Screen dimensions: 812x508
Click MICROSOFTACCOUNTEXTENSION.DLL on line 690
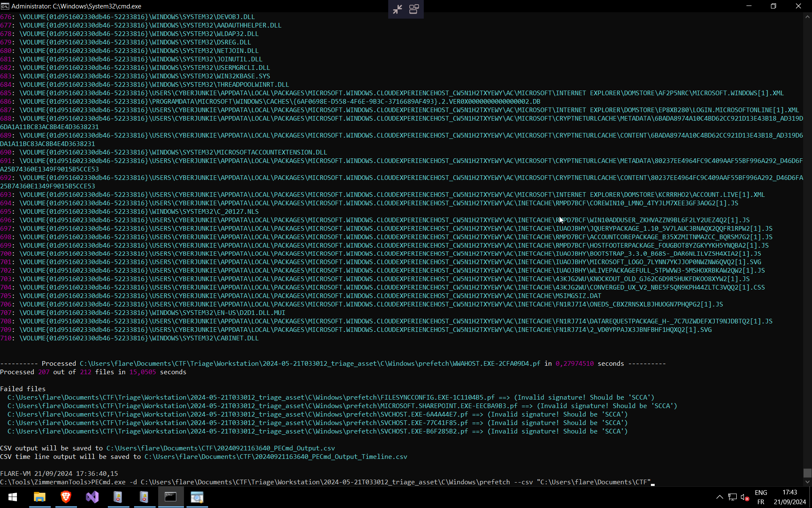click(x=272, y=152)
